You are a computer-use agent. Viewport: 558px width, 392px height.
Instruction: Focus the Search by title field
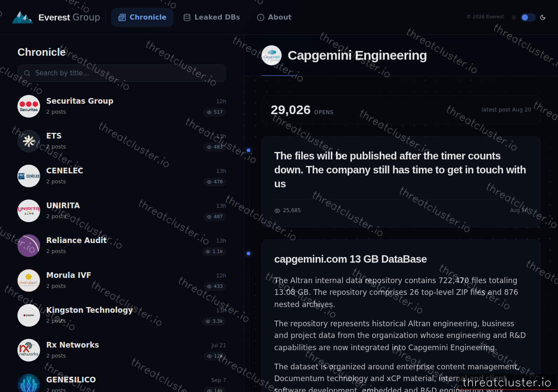(x=122, y=73)
